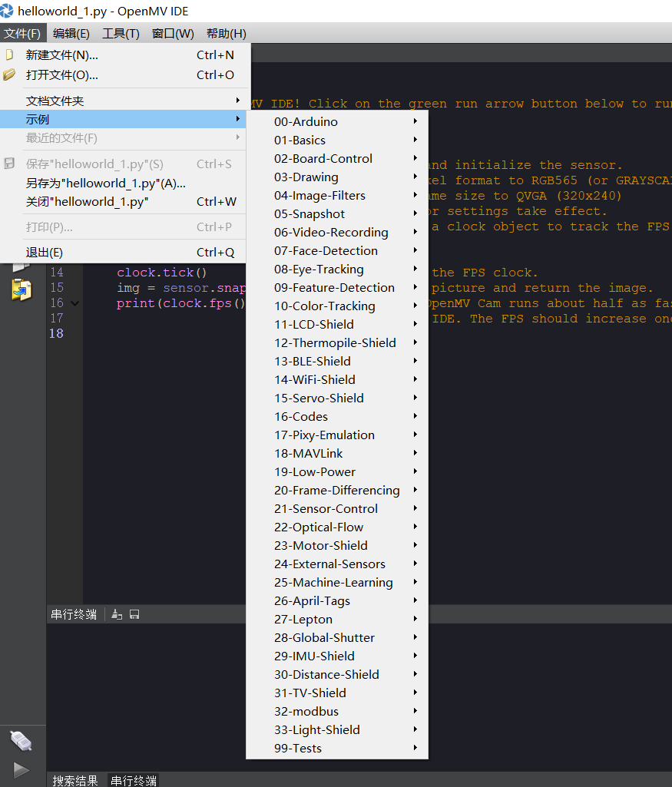The image size is (672, 787).
Task: Open 23-Motor-Shield examples
Action: (337, 546)
